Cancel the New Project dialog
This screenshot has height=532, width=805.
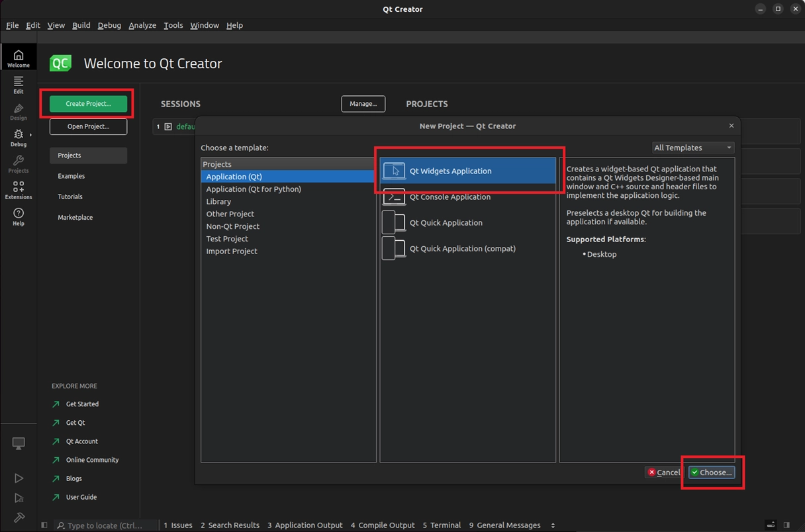pos(663,472)
